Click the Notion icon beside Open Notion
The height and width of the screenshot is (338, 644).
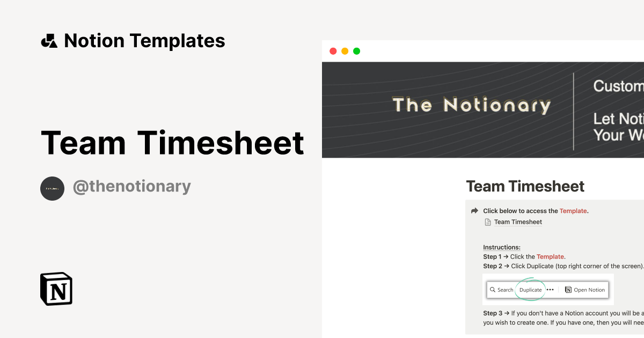[568, 290]
